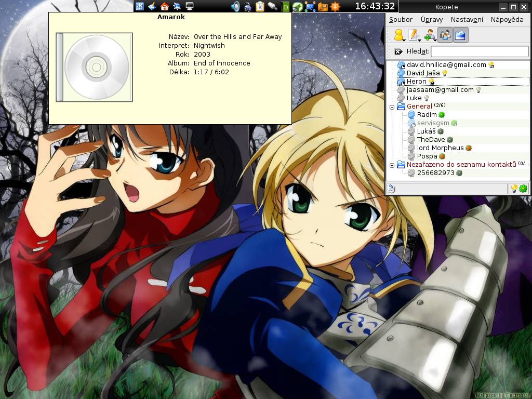Click the blue starburst panel launcher
Screen dimensions: 532x399
pos(177,6)
